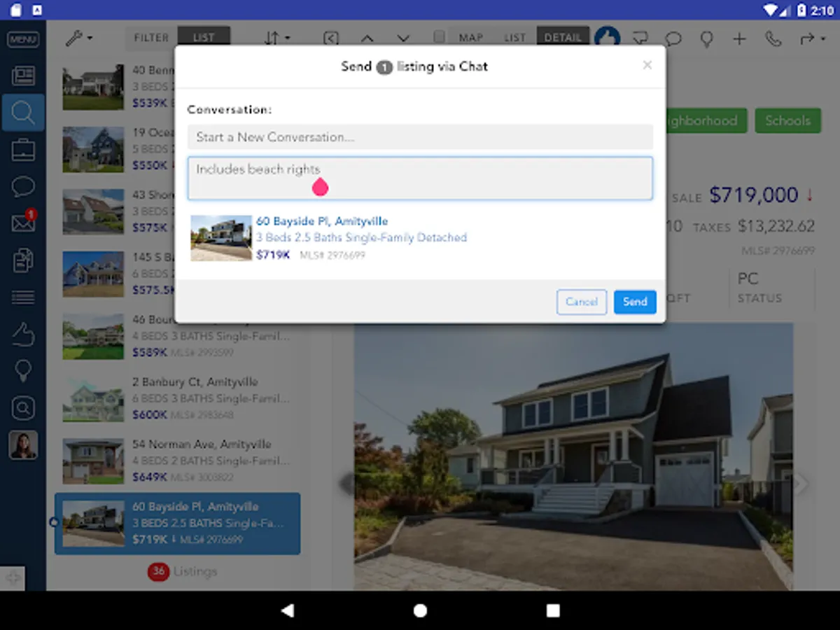Click the $719,000 sale price

(754, 195)
